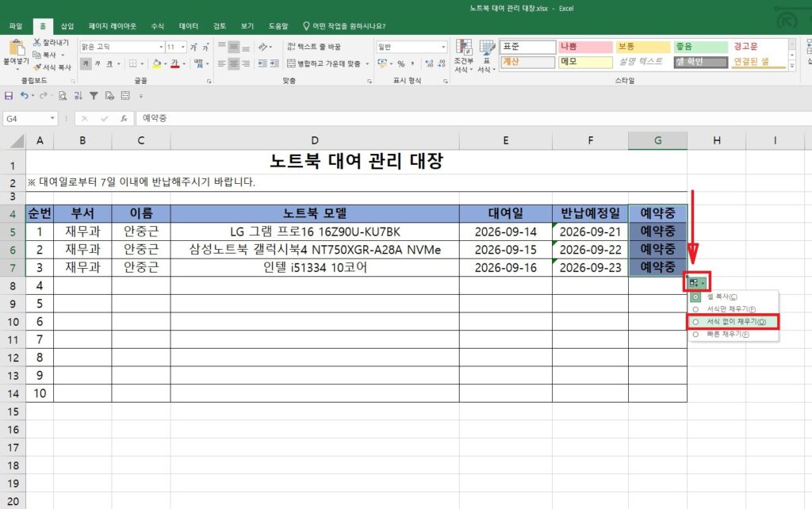Click the Undo arrow in the quick access toolbar
812x509 pixels.
(x=24, y=95)
